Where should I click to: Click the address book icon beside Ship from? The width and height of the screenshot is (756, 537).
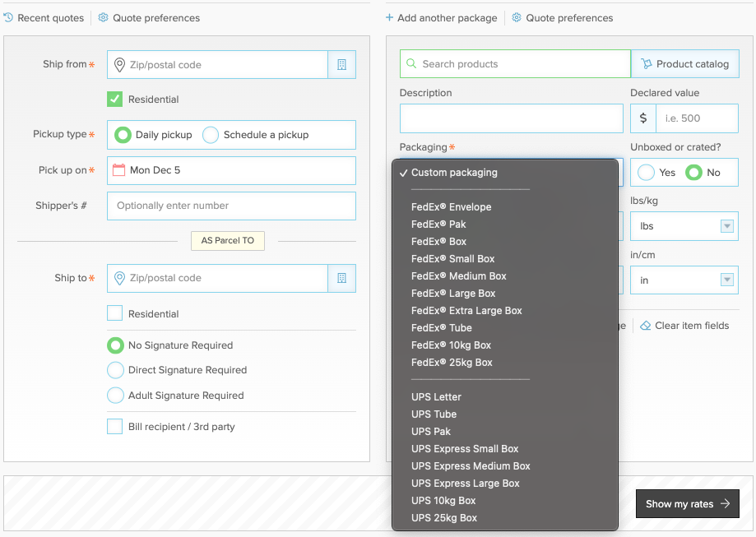[341, 65]
